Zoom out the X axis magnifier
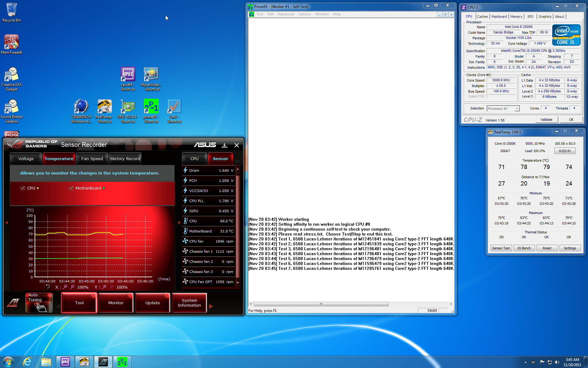The image size is (588, 368). click(72, 287)
